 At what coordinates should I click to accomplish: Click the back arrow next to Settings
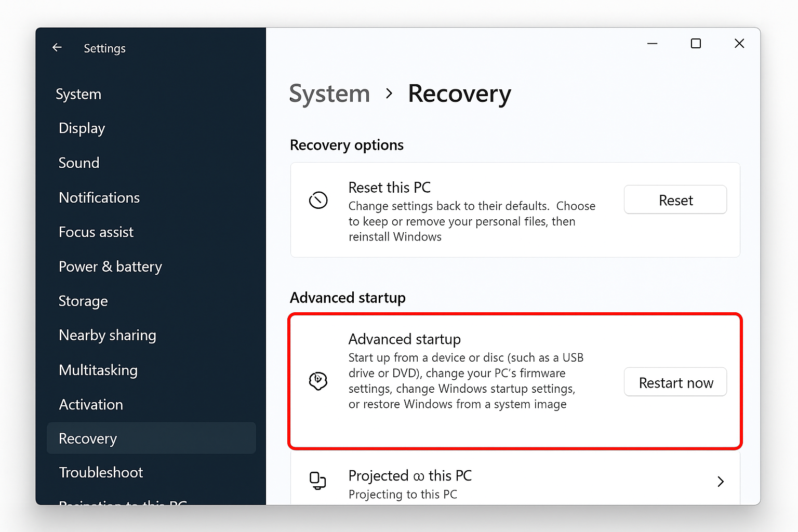57,47
